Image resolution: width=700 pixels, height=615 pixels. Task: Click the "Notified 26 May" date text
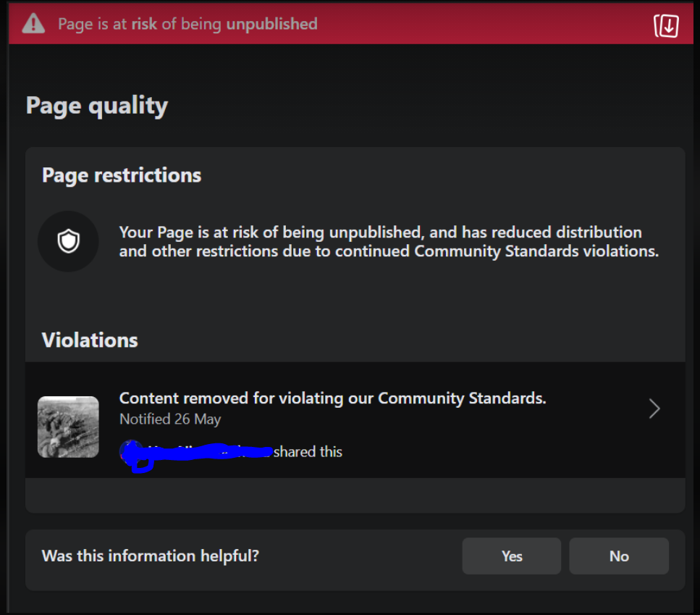point(170,419)
